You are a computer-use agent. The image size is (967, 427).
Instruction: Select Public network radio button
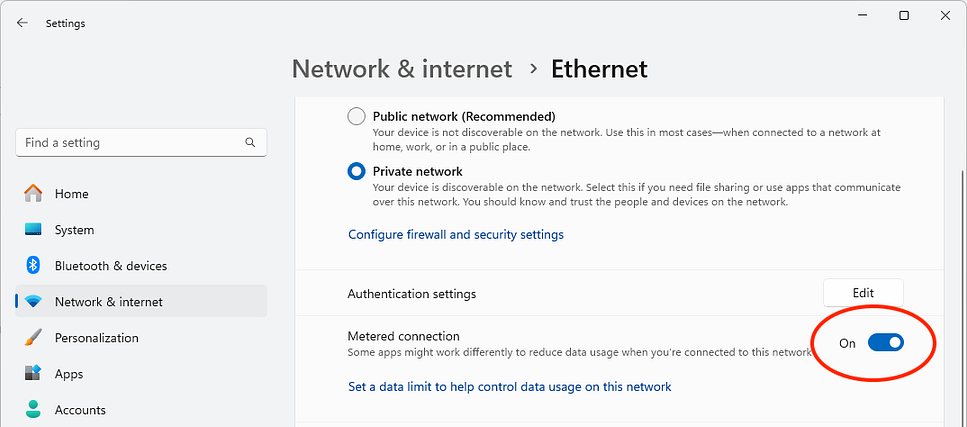356,117
